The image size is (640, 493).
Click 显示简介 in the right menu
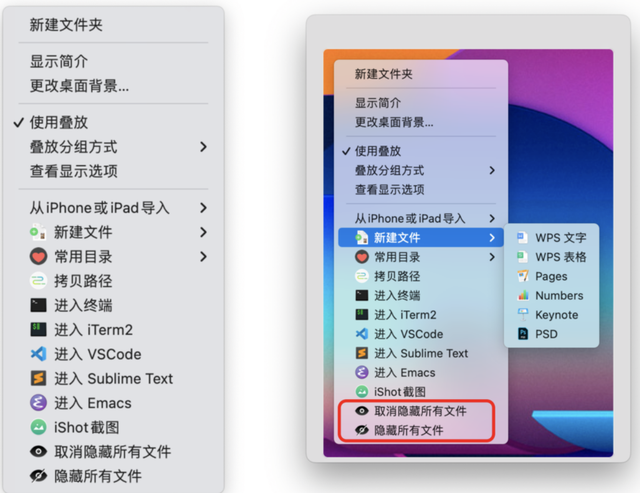point(378,103)
